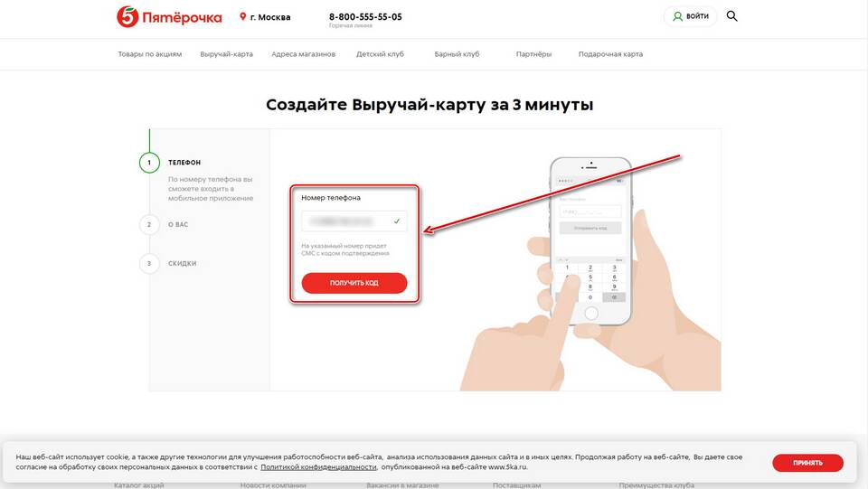Screen dimensions: 868x489
Task: Open Выручай-карта menu item
Action: click(226, 54)
